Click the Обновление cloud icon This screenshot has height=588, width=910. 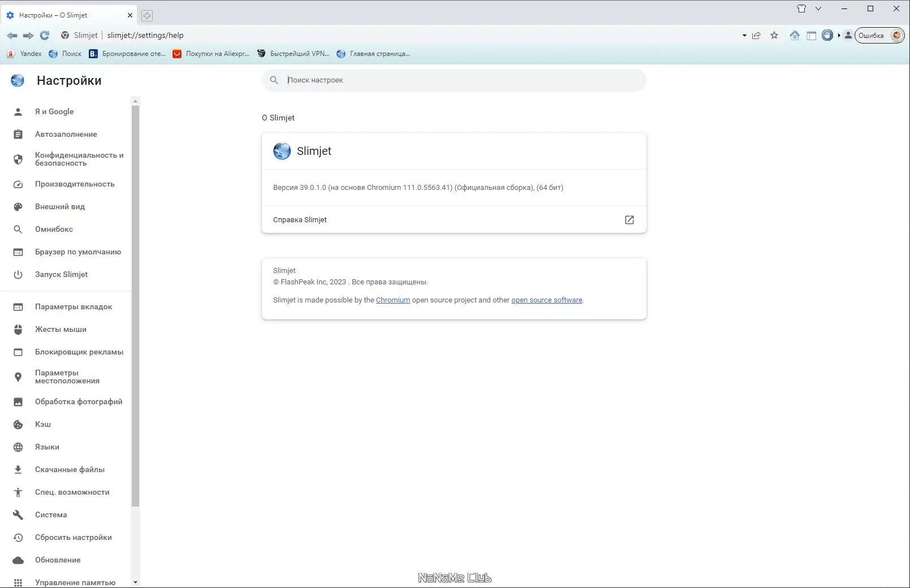(18, 560)
